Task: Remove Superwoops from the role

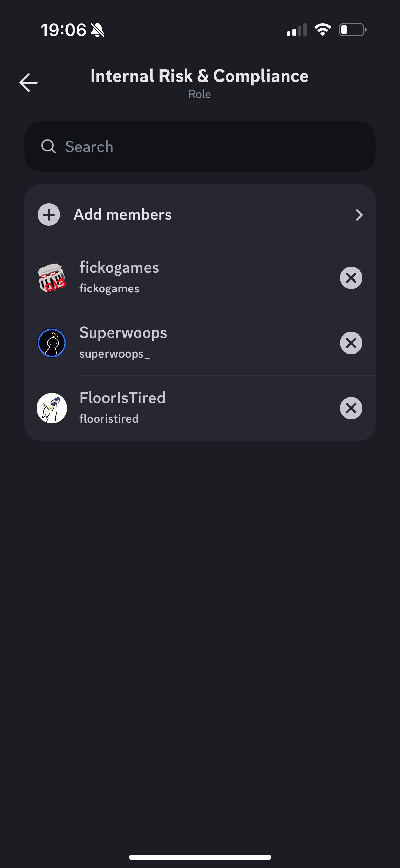Action: 351,343
